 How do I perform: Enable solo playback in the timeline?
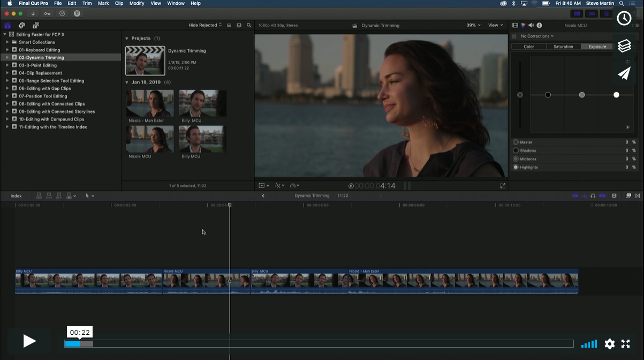tap(593, 196)
